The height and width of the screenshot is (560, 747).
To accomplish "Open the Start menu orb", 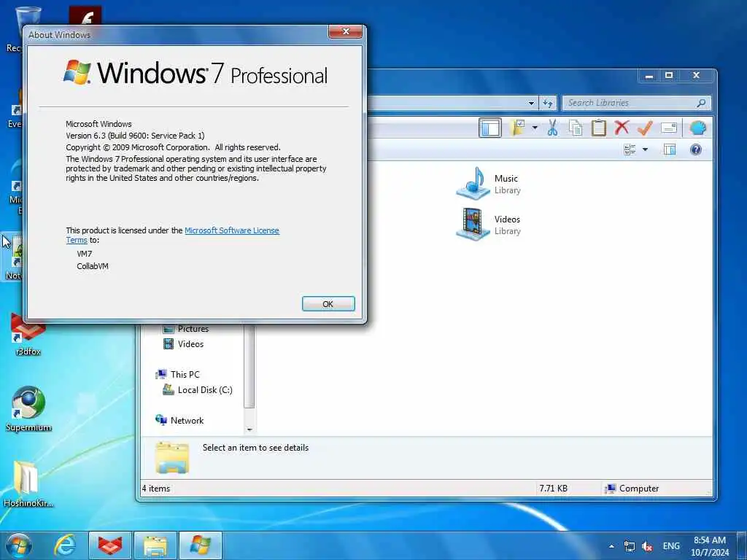I will 19,545.
